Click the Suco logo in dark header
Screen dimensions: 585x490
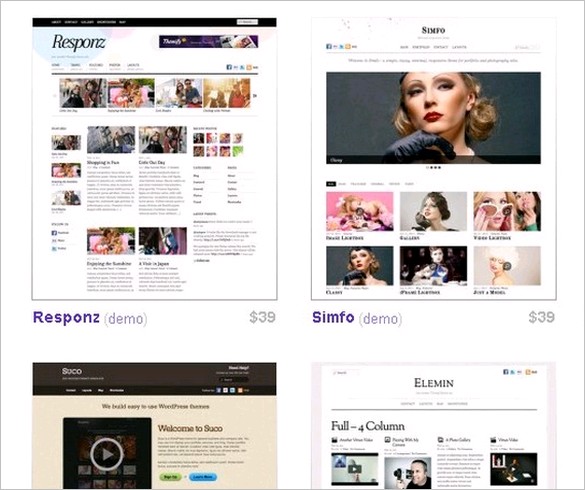click(x=72, y=371)
